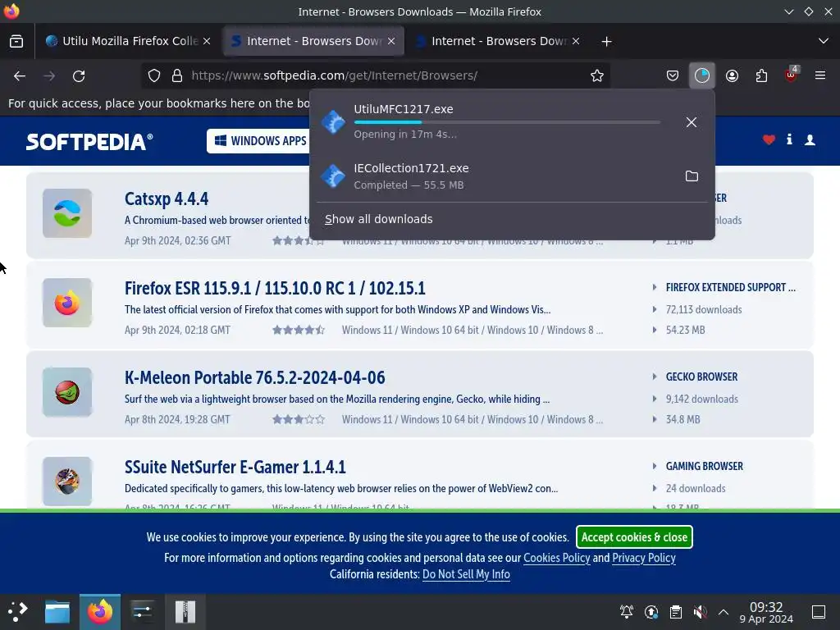The height and width of the screenshot is (630, 840).
Task: Click the Gecko Browser tag
Action: click(x=702, y=377)
